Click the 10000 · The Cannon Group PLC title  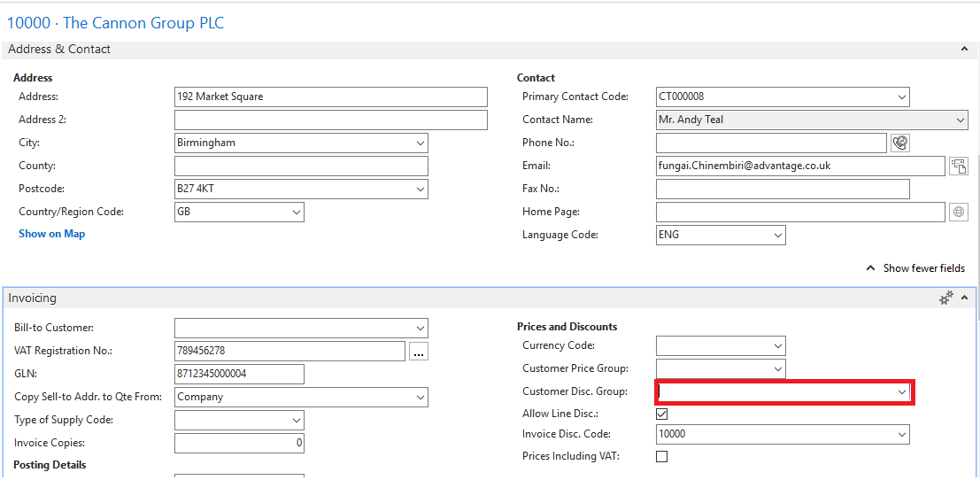[116, 24]
